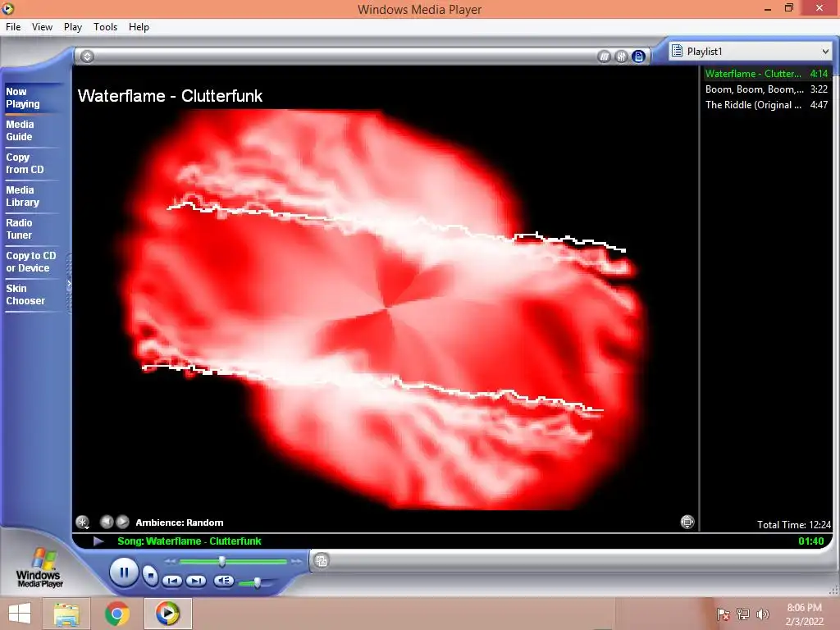The image size is (840, 630).
Task: Click Windows Media Player taskbar icon
Action: [x=167, y=614]
